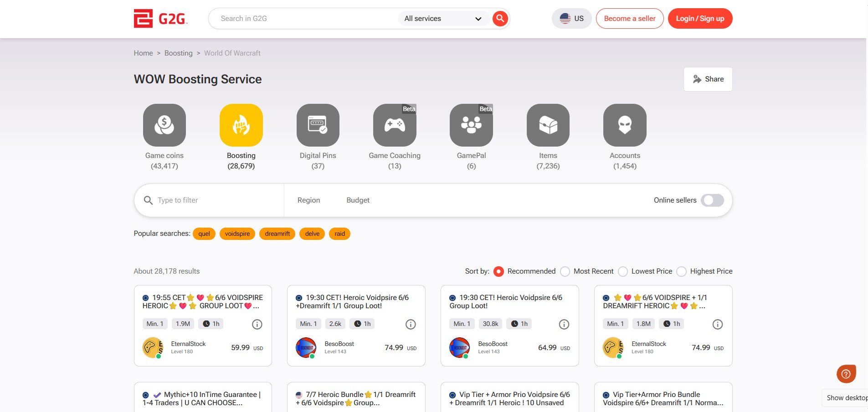Image resolution: width=868 pixels, height=412 pixels.
Task: Go to Boosting in the breadcrumb
Action: pyautogui.click(x=178, y=53)
